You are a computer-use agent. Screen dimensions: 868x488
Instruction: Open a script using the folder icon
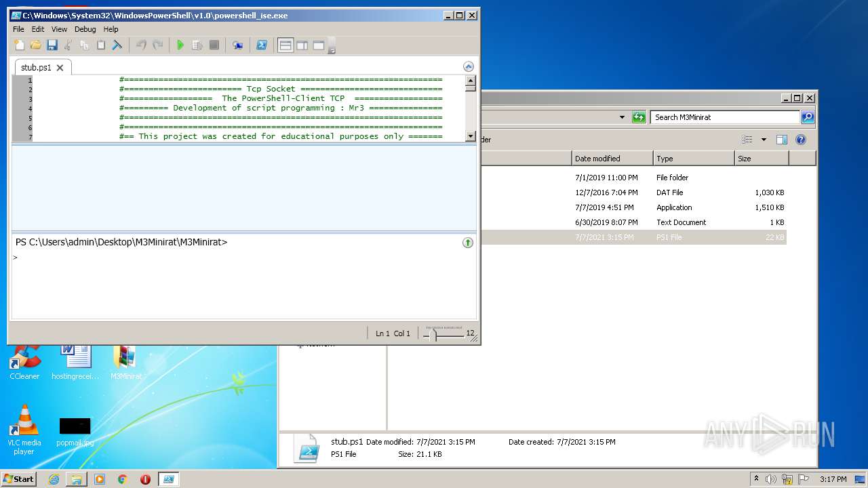[x=35, y=45]
